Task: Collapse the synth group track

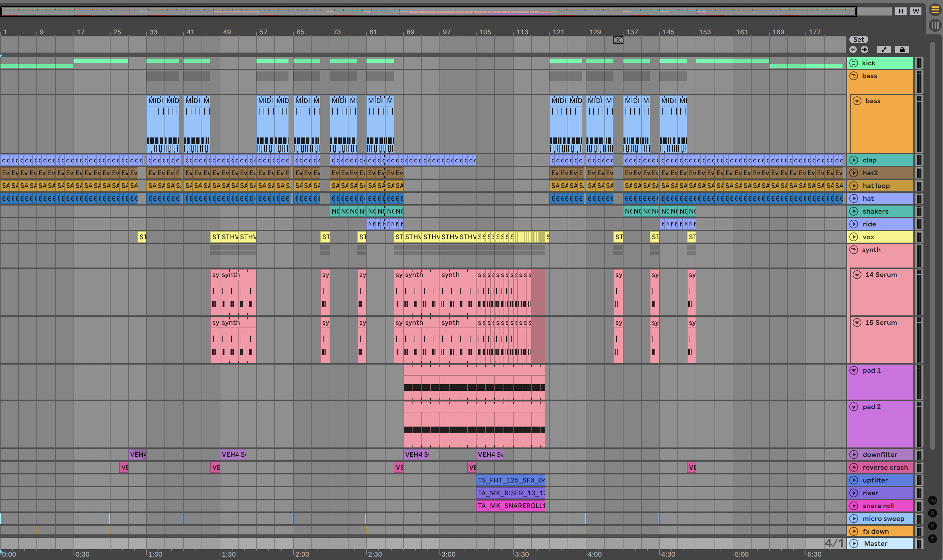Action: 854,250
